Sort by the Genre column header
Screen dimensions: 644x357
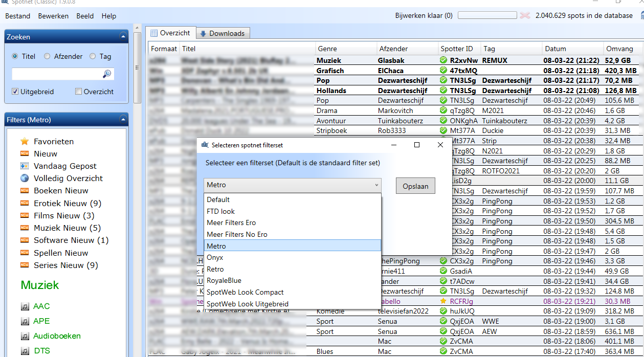pos(345,49)
